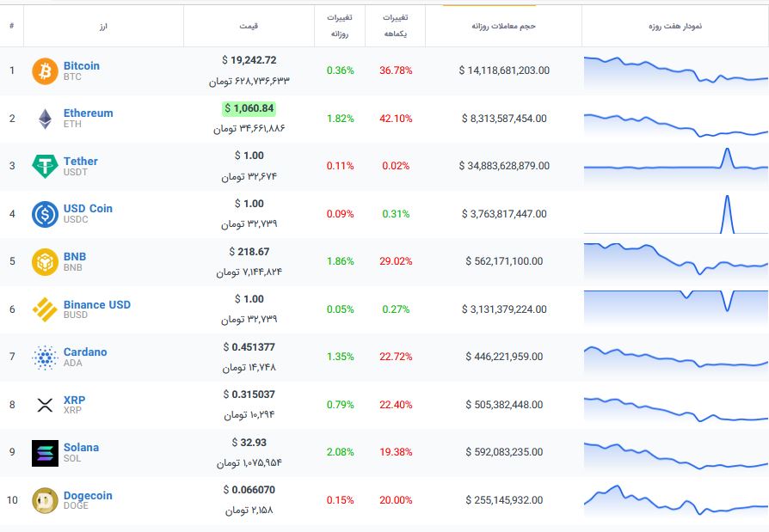The image size is (769, 532).
Task: View XRP seven-day sparkline chart
Action: [676, 410]
